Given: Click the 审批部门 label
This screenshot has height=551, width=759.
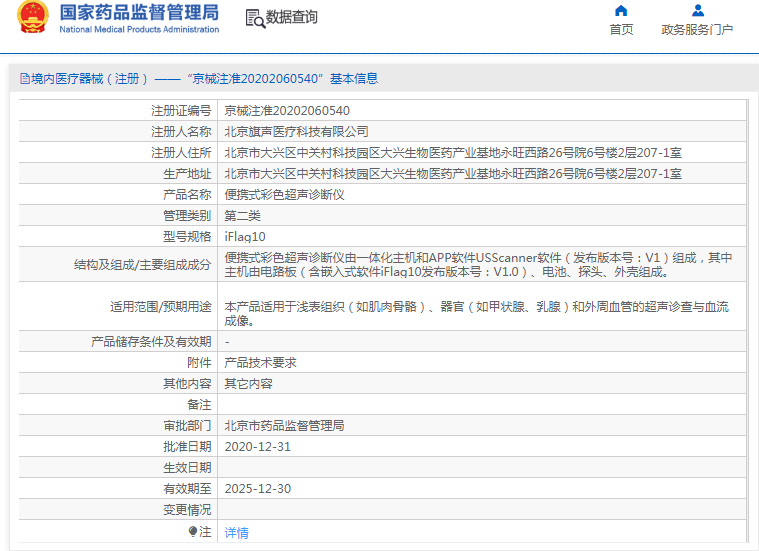Looking at the screenshot, I should pos(187,426).
